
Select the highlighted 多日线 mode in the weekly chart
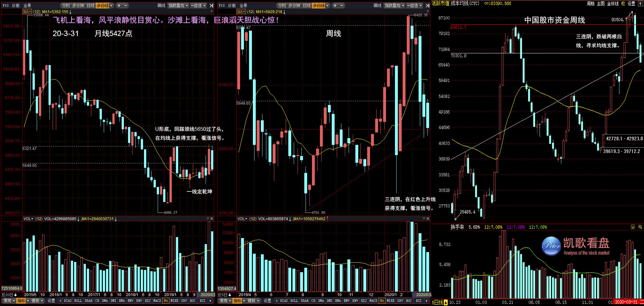(319, 5)
